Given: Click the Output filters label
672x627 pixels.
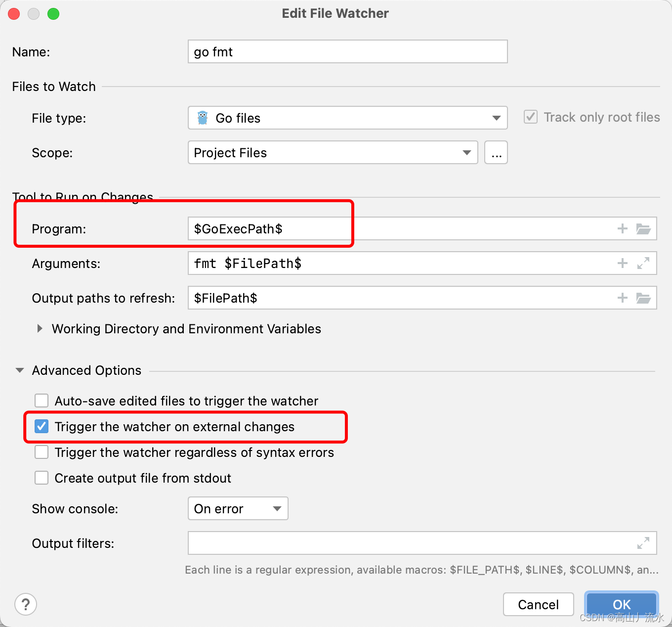Looking at the screenshot, I should (x=73, y=543).
